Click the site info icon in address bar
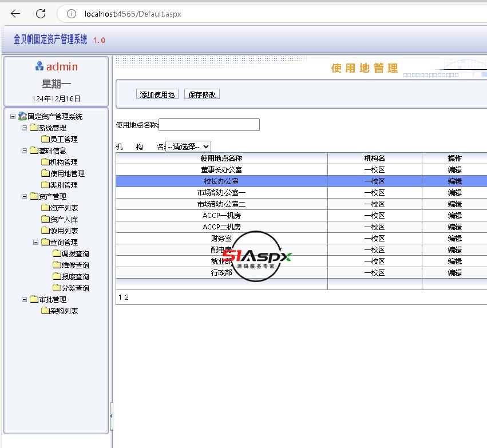 (x=71, y=14)
